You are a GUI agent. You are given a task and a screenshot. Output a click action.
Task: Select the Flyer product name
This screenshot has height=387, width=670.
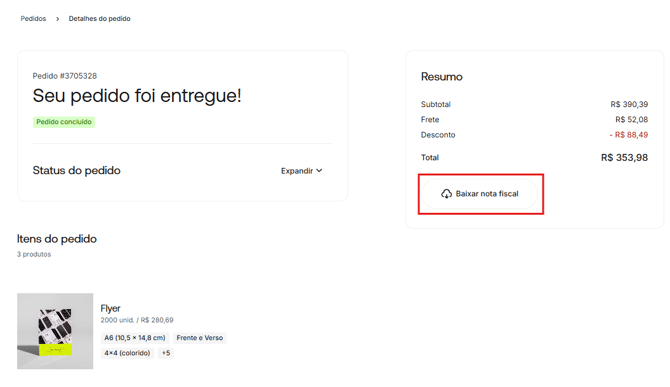click(x=110, y=308)
